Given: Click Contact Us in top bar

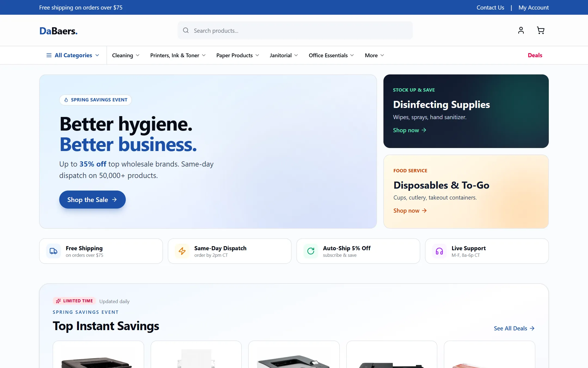Looking at the screenshot, I should pyautogui.click(x=490, y=8).
